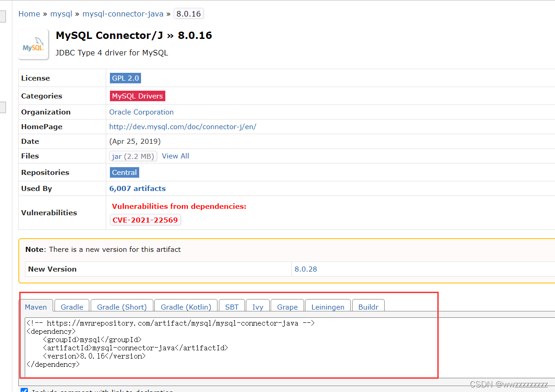
Task: Switch to the Grape tab
Action: pyautogui.click(x=288, y=307)
